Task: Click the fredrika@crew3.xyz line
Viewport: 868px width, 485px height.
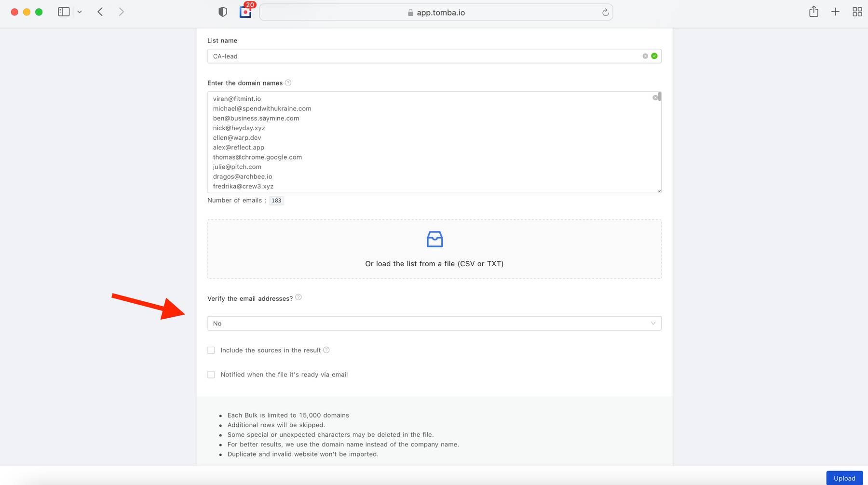Action: (x=243, y=186)
